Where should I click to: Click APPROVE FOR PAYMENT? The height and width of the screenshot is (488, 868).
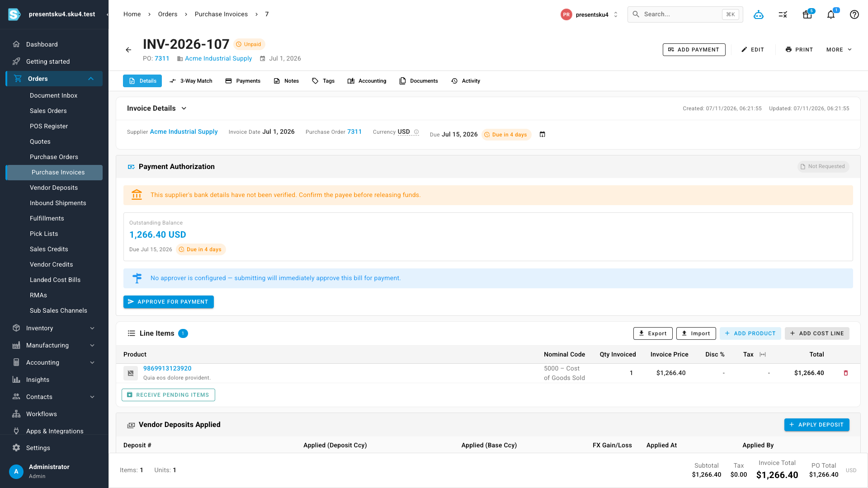click(x=169, y=302)
